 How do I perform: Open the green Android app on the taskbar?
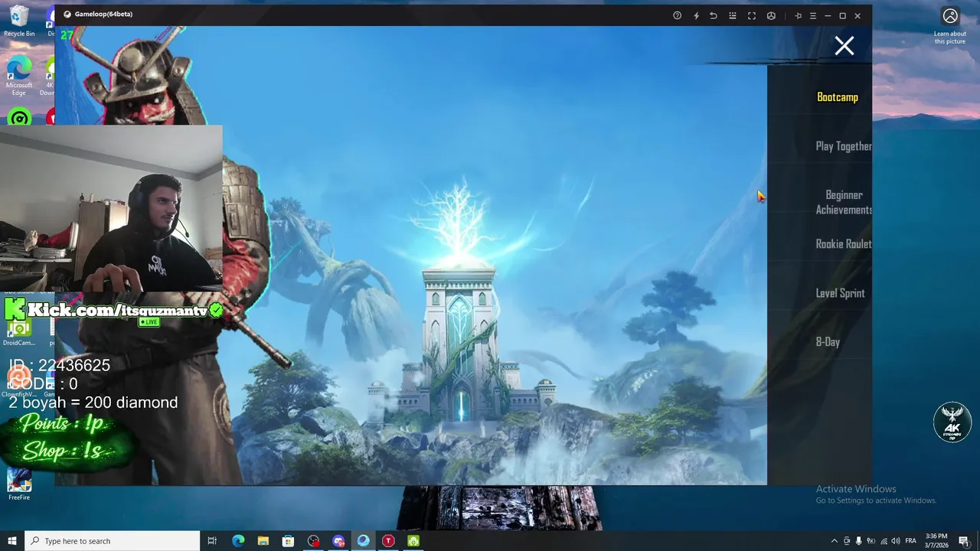tap(413, 541)
